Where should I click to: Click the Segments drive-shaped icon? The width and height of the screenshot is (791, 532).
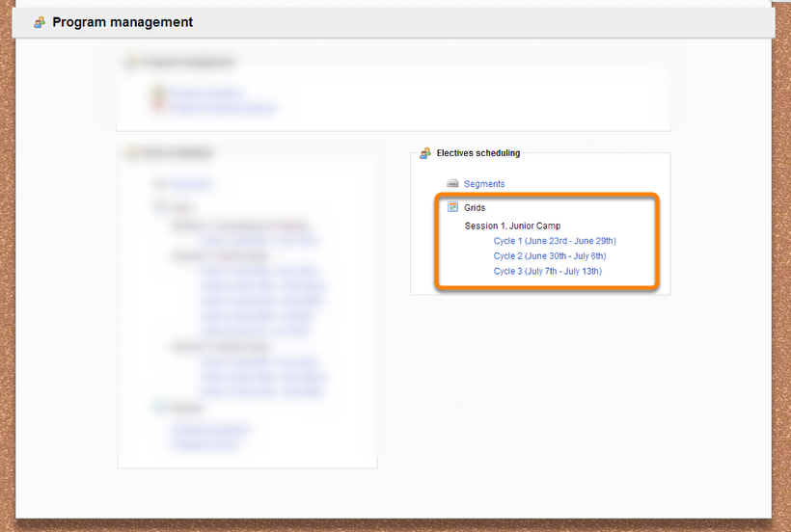(452, 184)
